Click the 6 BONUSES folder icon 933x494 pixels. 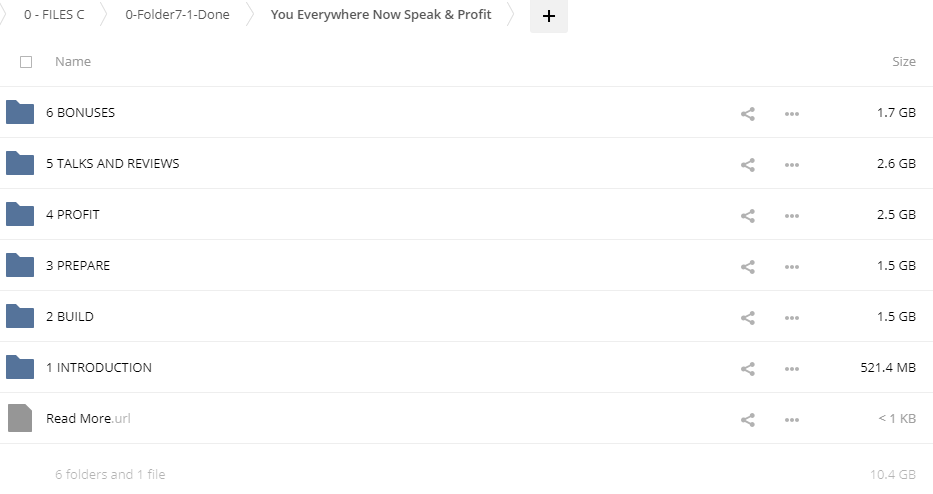point(20,112)
